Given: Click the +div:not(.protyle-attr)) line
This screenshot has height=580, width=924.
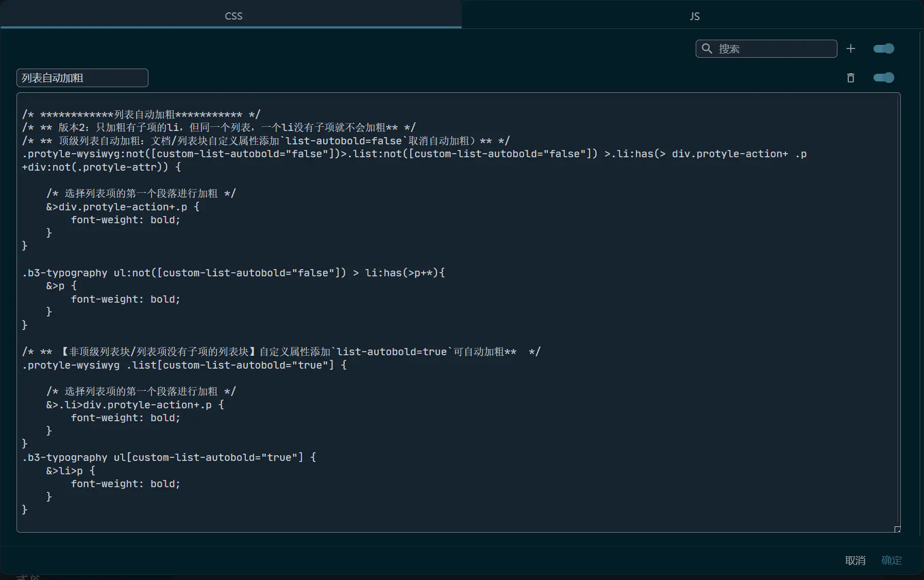Looking at the screenshot, I should (101, 167).
